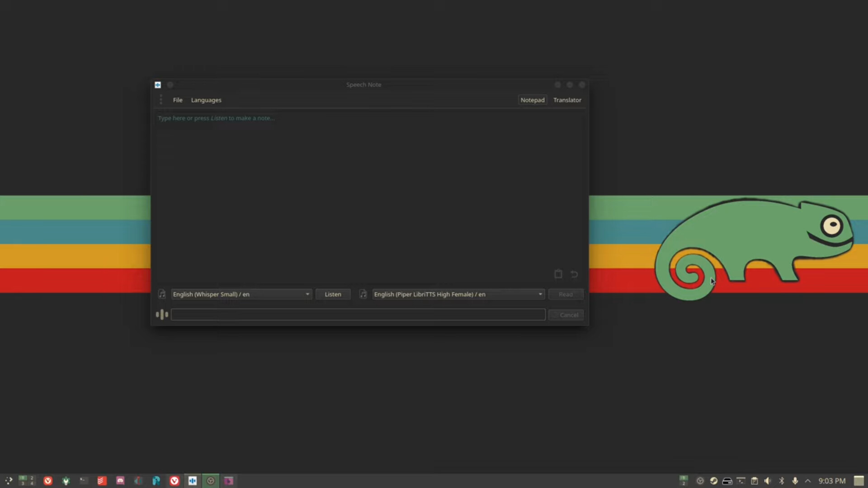
Task: Click the waveform audio indicator icon
Action: (162, 314)
